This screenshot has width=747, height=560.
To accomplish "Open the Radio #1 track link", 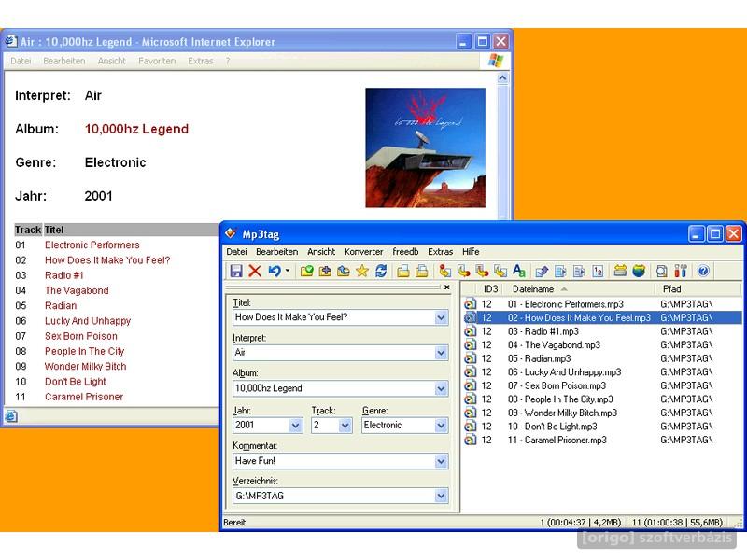I will (64, 275).
